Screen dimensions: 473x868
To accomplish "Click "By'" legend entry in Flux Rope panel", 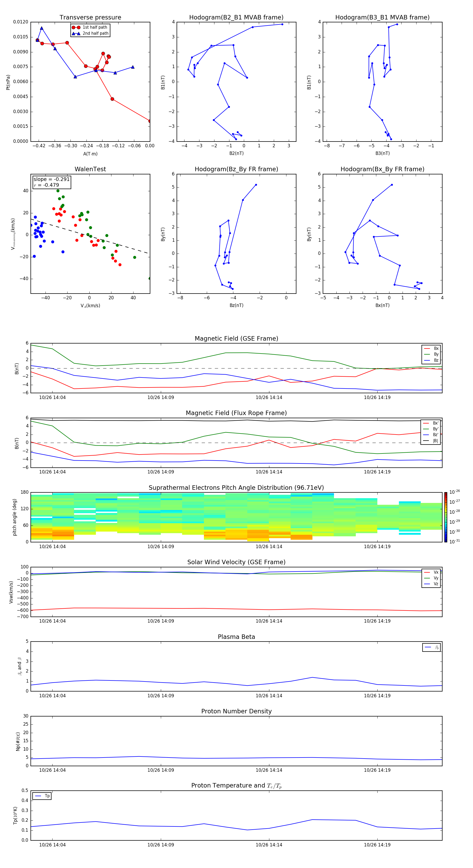I will pos(431,429).
